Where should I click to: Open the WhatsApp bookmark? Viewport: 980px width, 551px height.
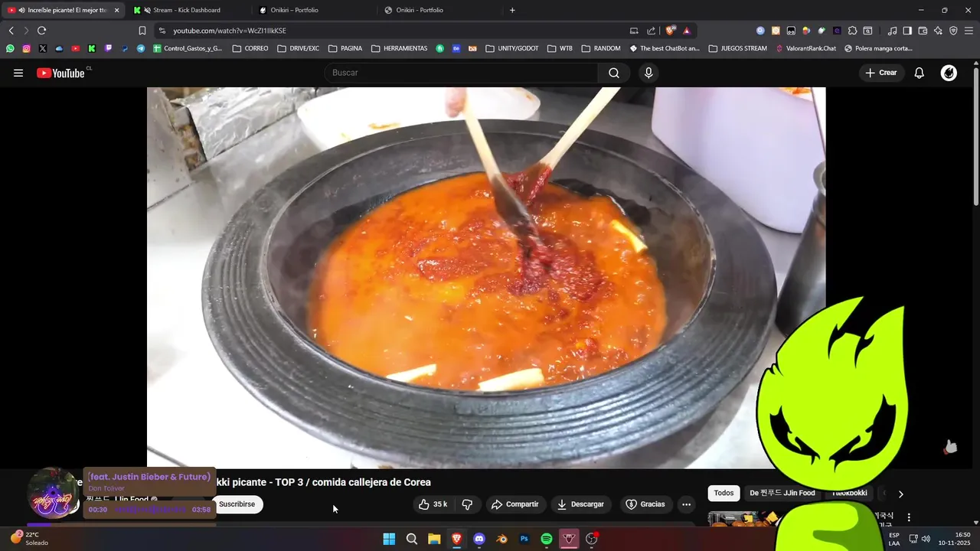[x=10, y=48]
